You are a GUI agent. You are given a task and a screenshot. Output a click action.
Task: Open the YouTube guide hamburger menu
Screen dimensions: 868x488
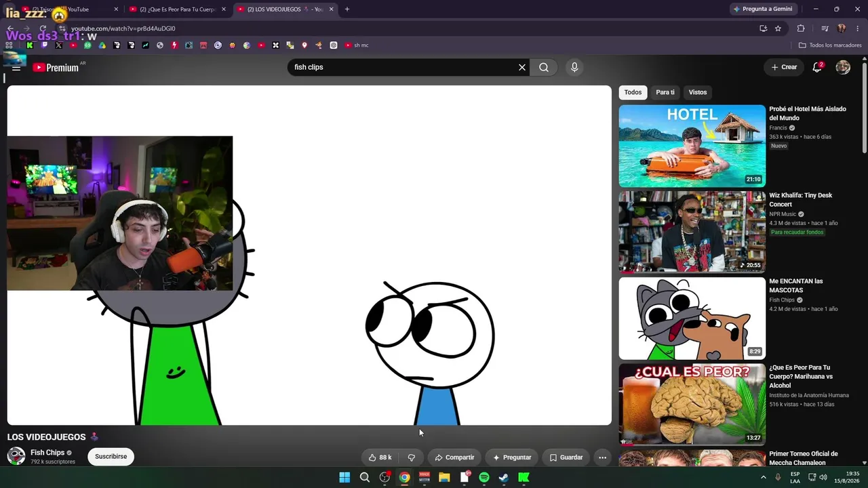point(16,67)
